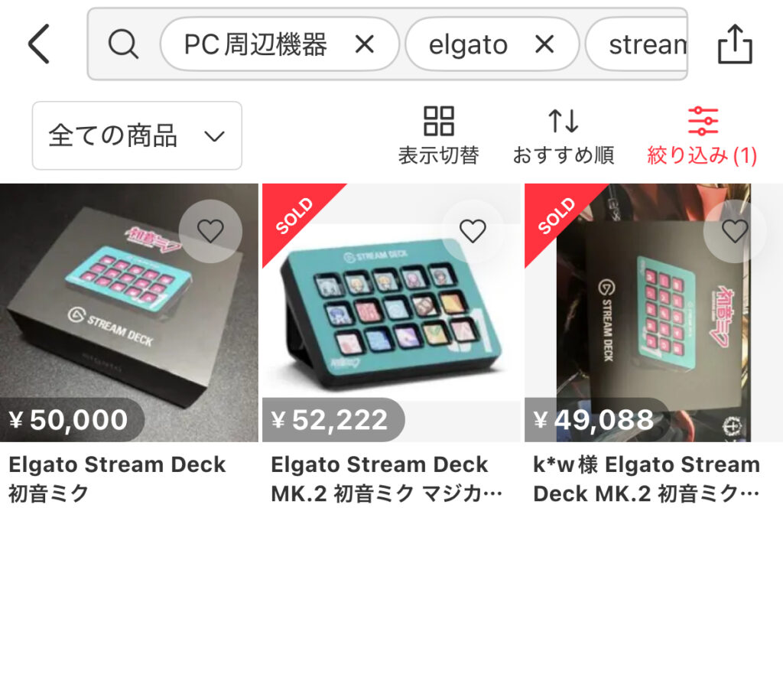The width and height of the screenshot is (783, 700).
Task: Open Elgato Stream Deck MK.2 マジカ listing title
Action: 386,479
